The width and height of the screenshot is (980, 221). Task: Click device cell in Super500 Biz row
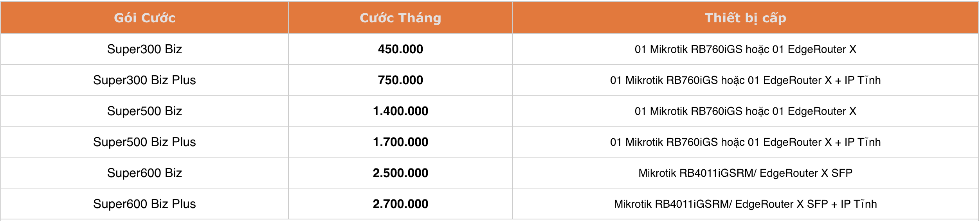[745, 111]
